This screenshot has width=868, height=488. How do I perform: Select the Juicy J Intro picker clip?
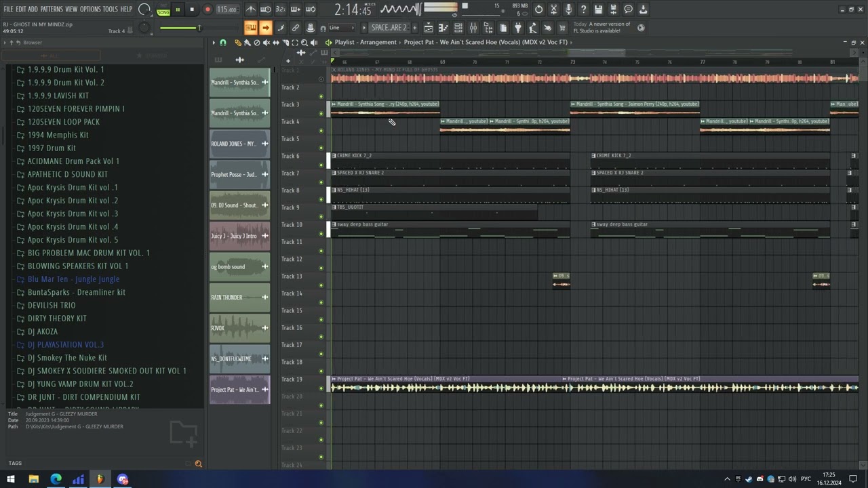239,236
